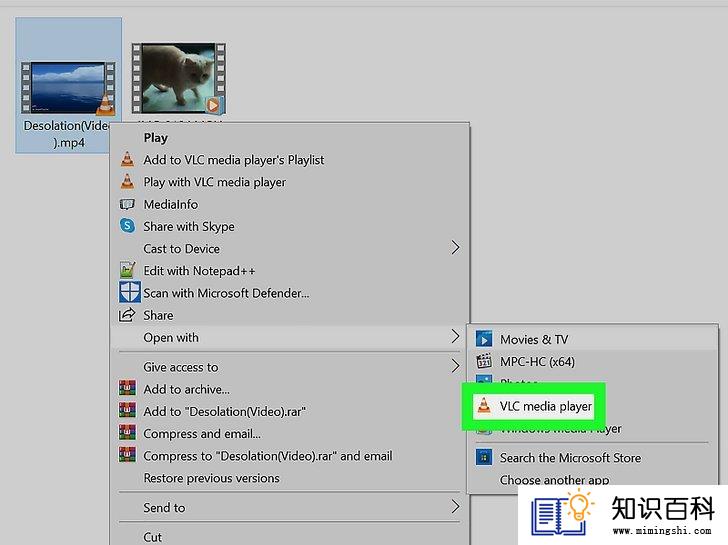Open the Send to menu entry
Viewport: 728px width, 545px height.
(164, 508)
